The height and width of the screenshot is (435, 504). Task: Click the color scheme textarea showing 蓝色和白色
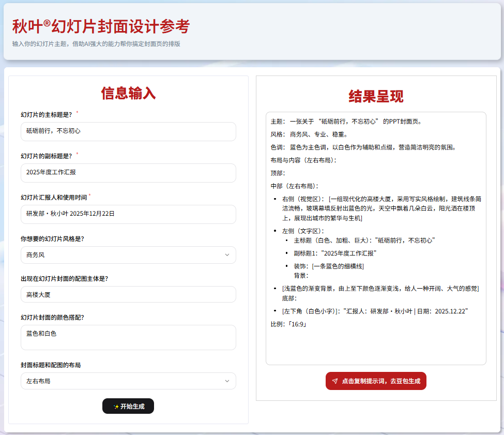click(x=128, y=337)
